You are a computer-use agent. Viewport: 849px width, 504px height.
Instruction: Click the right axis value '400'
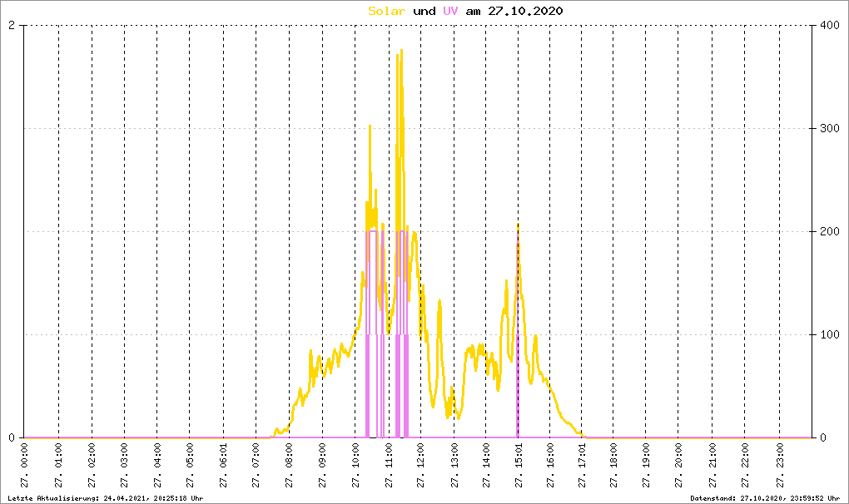point(830,25)
